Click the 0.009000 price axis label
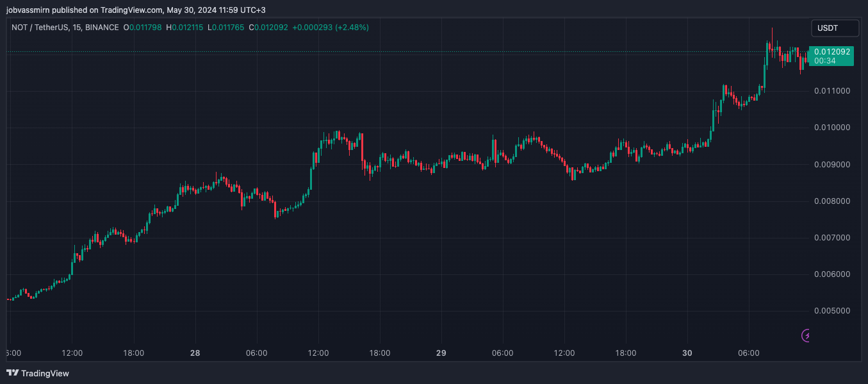Image resolution: width=868 pixels, height=384 pixels. coord(831,165)
